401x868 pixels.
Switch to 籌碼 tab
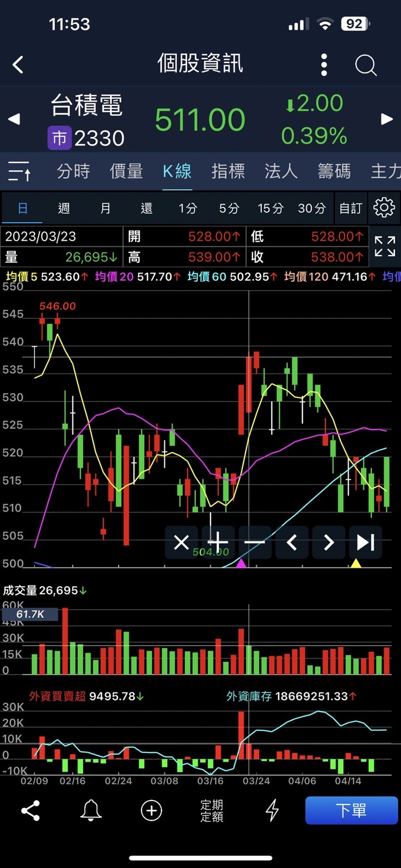coord(334,171)
